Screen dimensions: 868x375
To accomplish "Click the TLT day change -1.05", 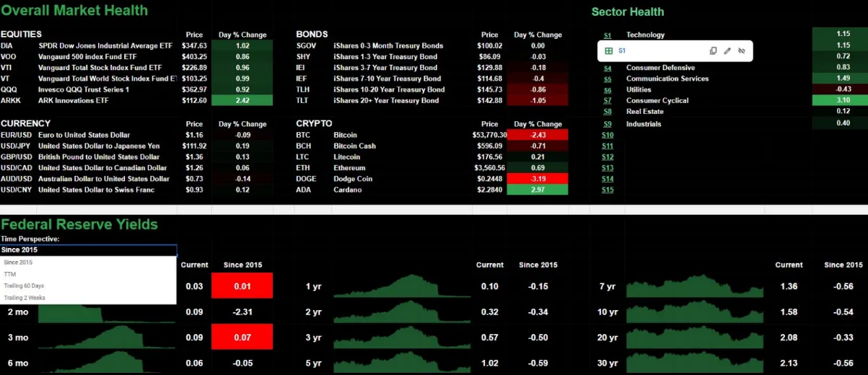I will 538,100.
